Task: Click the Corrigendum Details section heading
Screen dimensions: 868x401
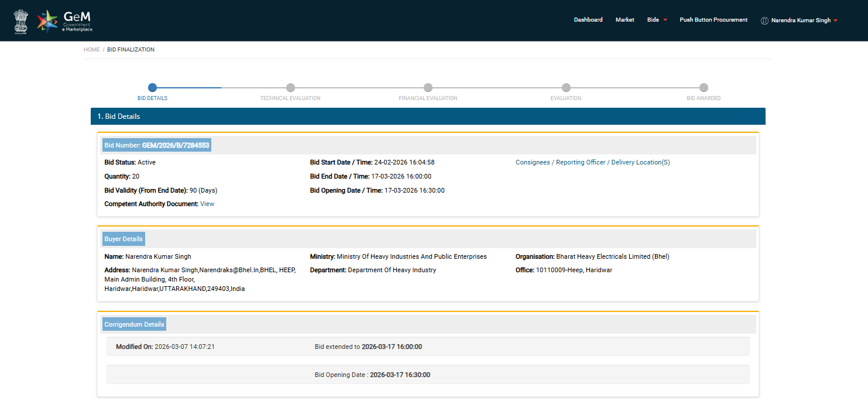Action: tap(135, 324)
